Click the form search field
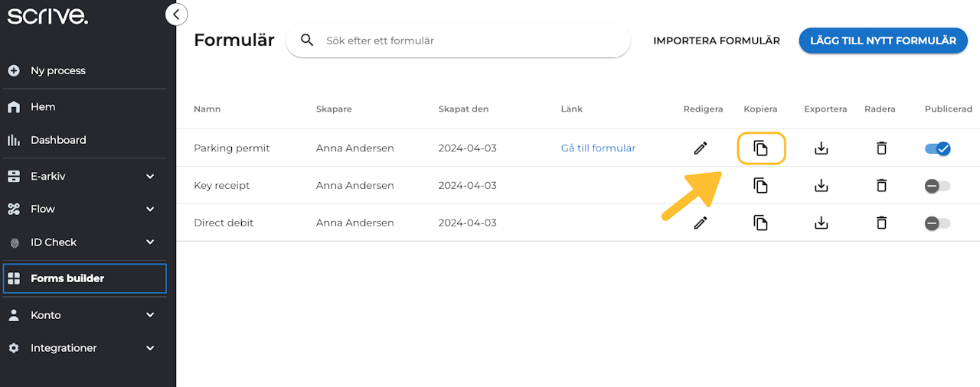980x387 pixels. pyautogui.click(x=467, y=41)
